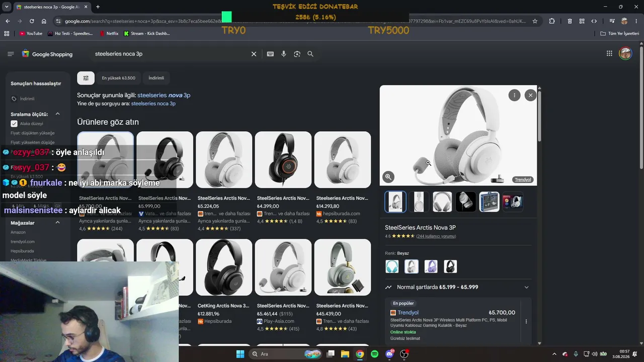Screen dimensions: 644x362
Task: Open the 244 kullanıcı yorumu reviews link
Action: (x=436, y=236)
